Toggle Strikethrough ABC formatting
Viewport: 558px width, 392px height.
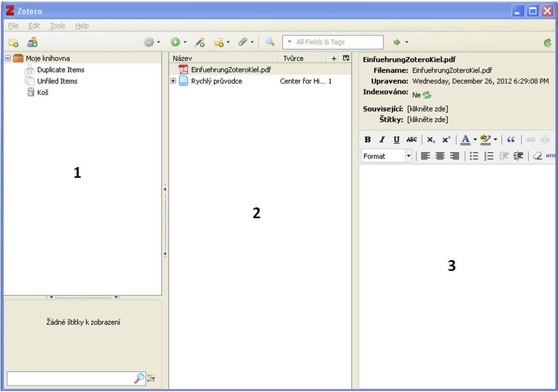pyautogui.click(x=411, y=140)
